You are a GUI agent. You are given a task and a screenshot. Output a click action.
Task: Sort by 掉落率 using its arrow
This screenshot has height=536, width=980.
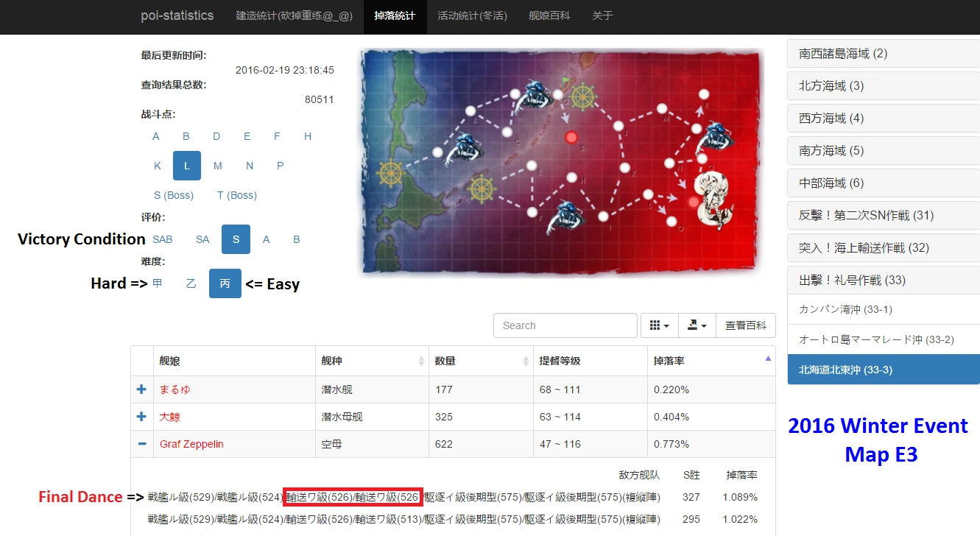click(768, 359)
